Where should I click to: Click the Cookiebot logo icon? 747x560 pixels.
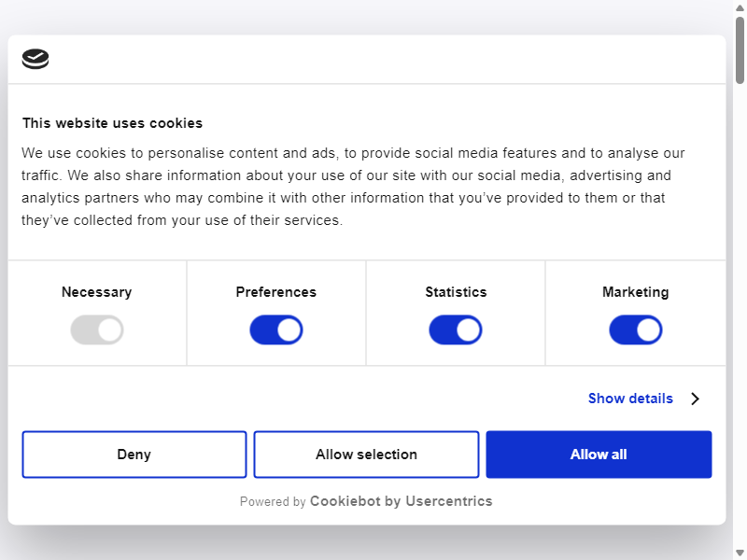[x=35, y=59]
